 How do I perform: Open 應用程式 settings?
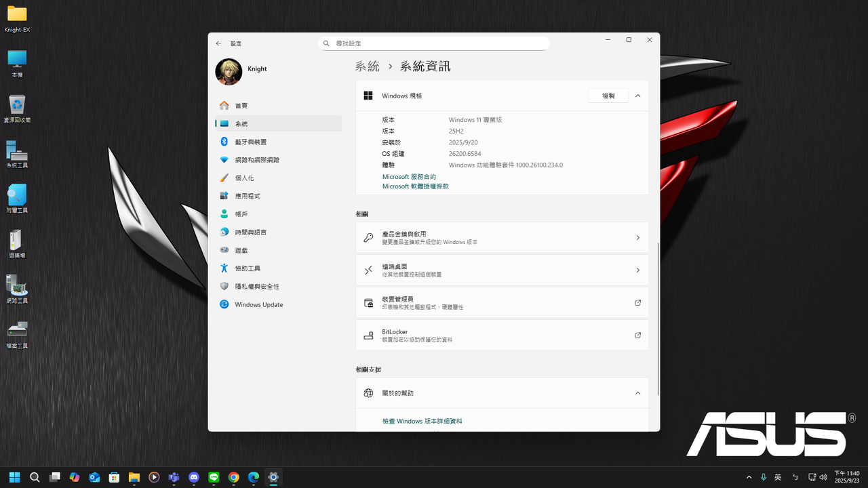(279, 196)
